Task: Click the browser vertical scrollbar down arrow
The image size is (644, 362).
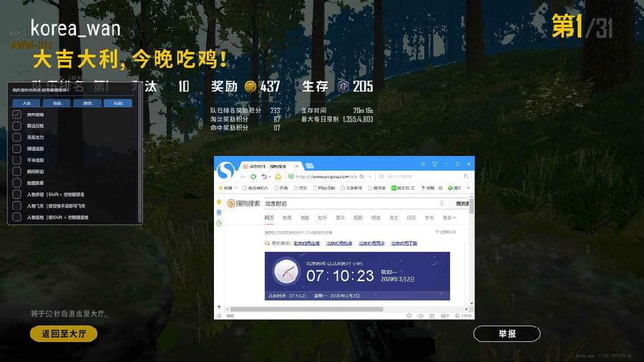Action: coord(472,303)
